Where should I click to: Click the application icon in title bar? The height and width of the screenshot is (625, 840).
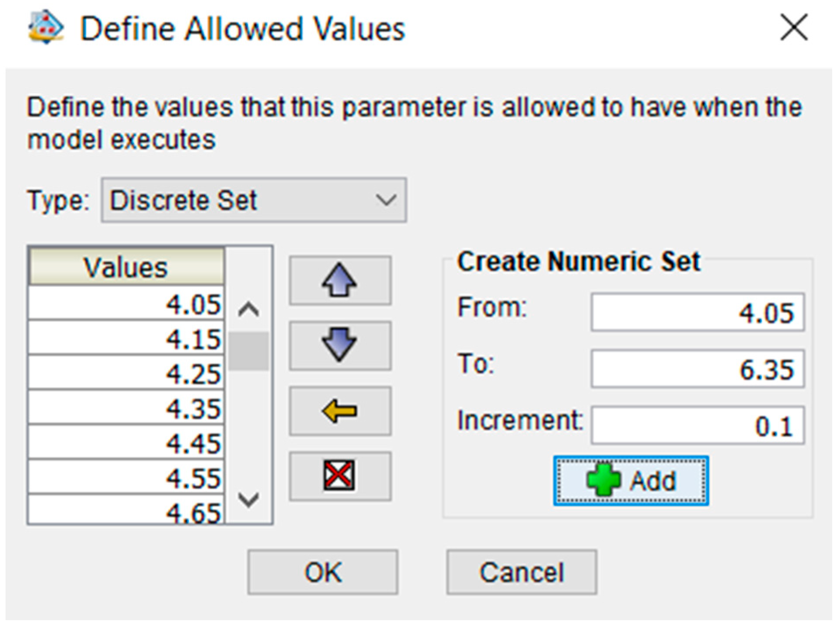(x=45, y=28)
